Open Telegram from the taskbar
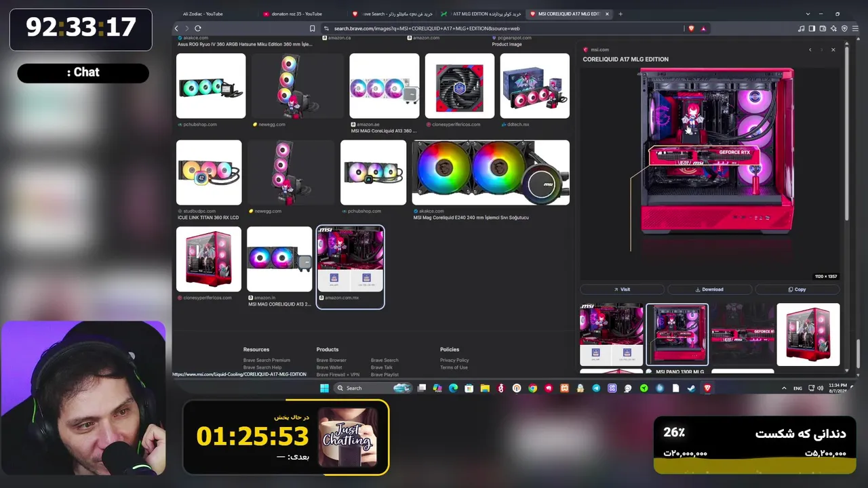Image resolution: width=868 pixels, height=488 pixels. coord(596,388)
